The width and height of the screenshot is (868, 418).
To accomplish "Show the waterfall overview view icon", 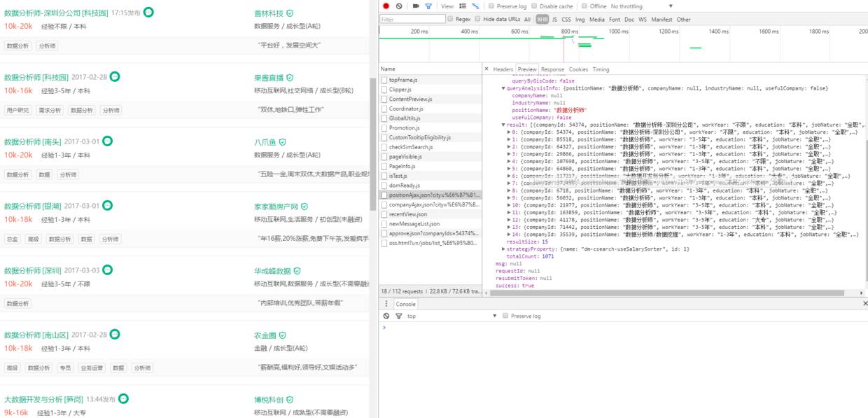I will click(476, 6).
